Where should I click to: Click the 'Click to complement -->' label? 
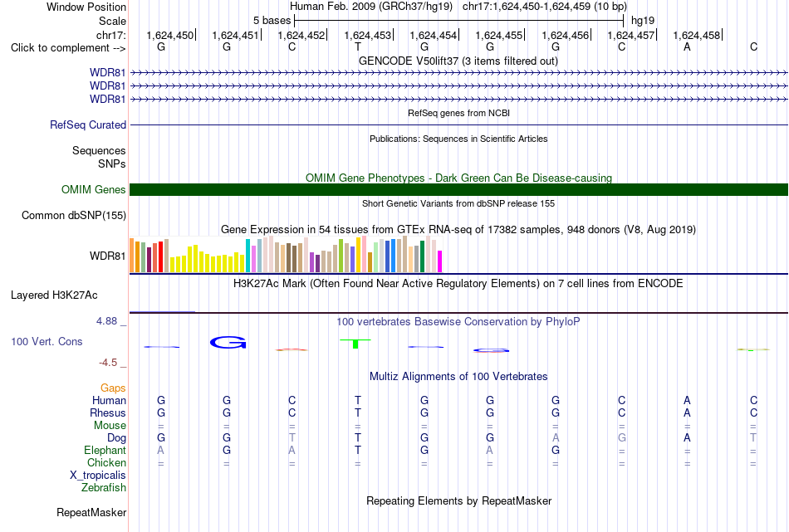pyautogui.click(x=68, y=48)
